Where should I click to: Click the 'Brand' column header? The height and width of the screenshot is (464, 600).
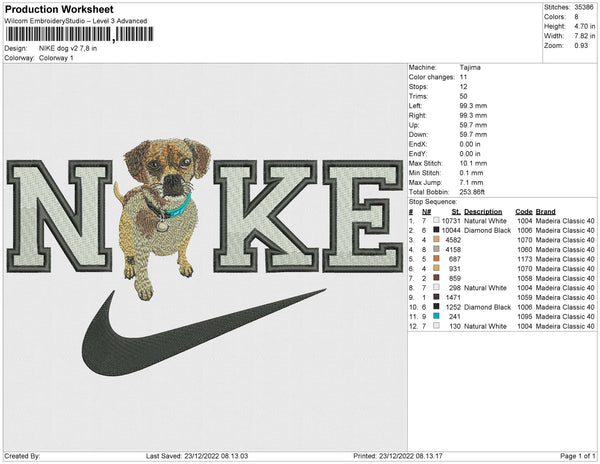[x=546, y=212]
